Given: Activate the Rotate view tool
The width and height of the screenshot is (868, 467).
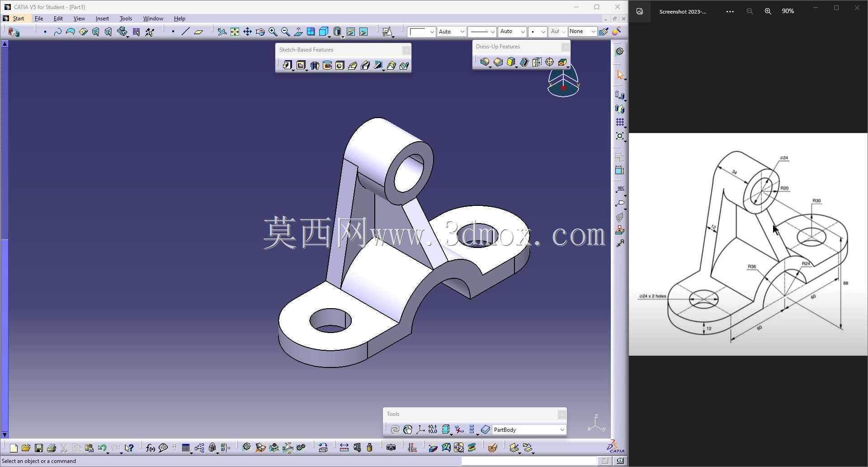Looking at the screenshot, I should click(x=260, y=31).
